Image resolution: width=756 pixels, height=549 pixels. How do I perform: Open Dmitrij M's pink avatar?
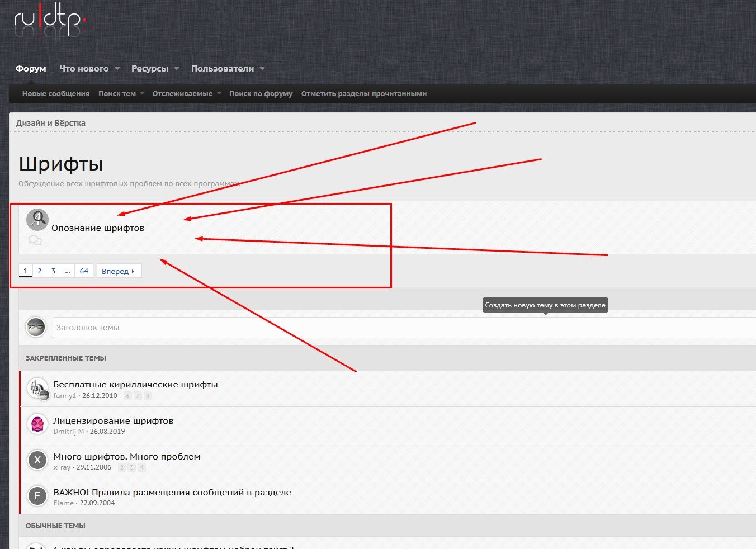[x=37, y=424]
